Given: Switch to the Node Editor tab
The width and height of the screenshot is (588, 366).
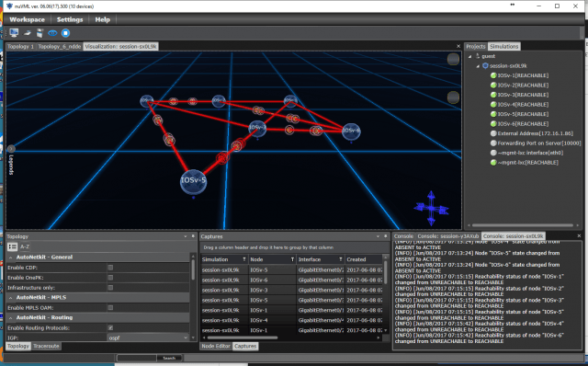Looking at the screenshot, I should [216, 346].
